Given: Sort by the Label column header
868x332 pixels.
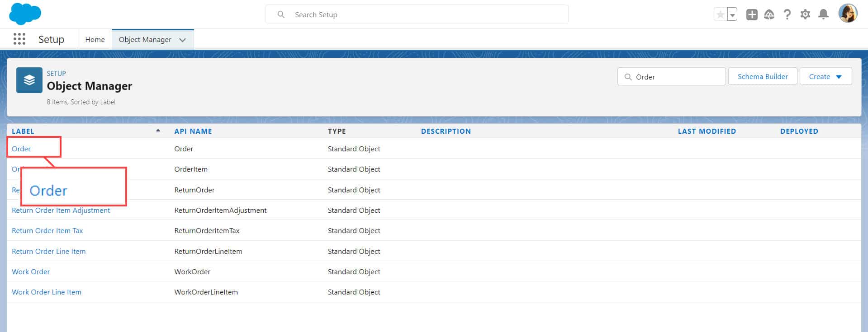Looking at the screenshot, I should [23, 131].
